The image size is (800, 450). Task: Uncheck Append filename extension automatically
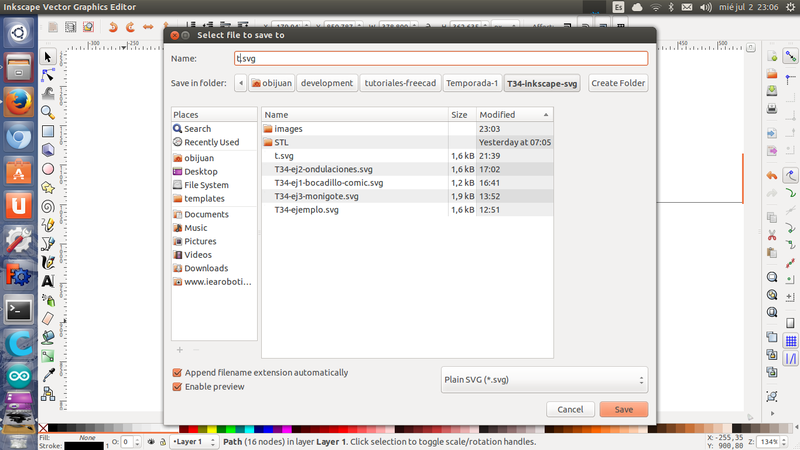pos(178,373)
